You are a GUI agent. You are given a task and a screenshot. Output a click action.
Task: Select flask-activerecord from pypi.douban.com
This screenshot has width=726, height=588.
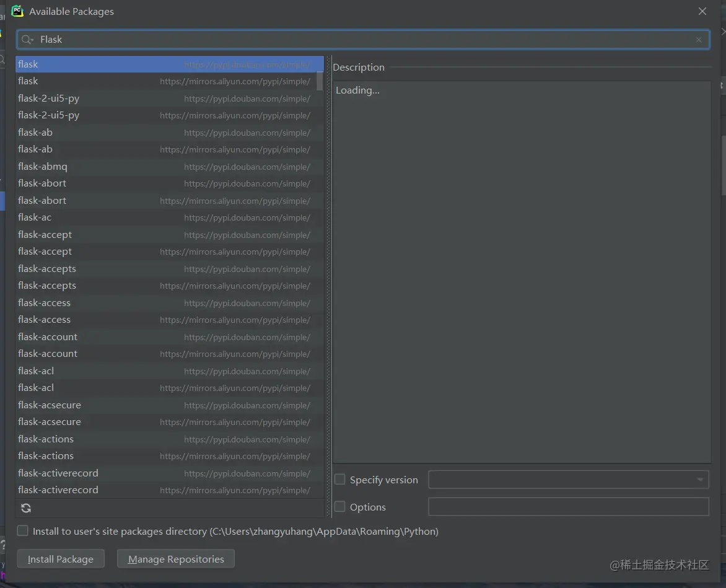click(170, 473)
